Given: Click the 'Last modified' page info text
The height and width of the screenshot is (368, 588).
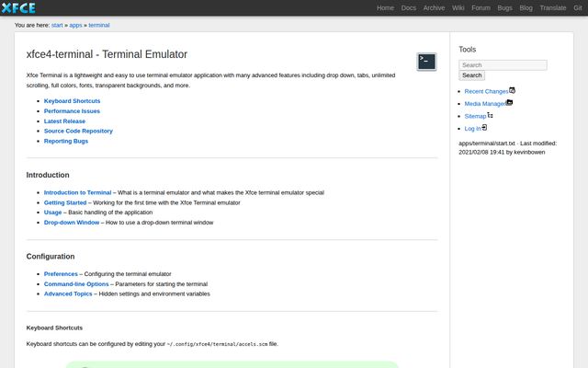Looking at the screenshot, I should [508, 147].
